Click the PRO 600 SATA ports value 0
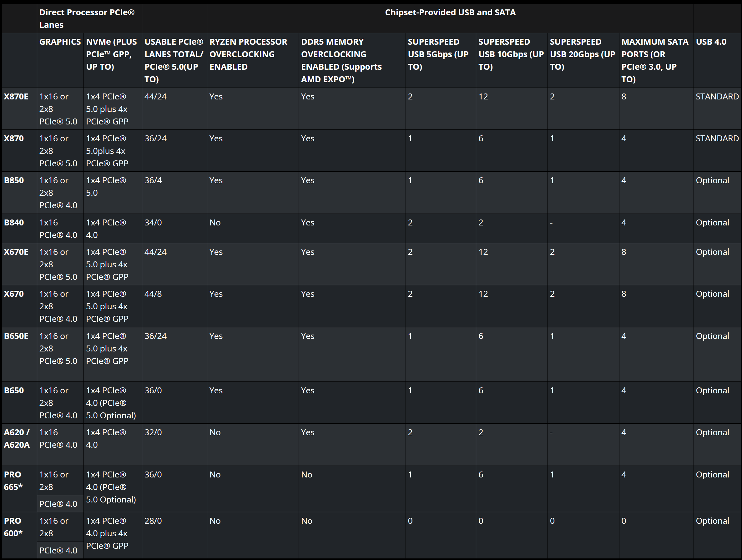This screenshot has width=742, height=560. coord(623,521)
